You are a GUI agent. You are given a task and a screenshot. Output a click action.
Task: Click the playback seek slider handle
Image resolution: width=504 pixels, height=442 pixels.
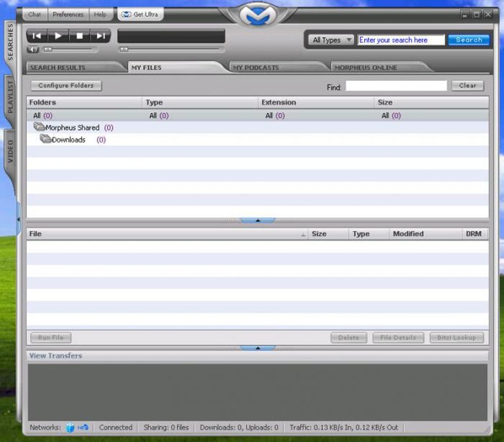(x=124, y=49)
